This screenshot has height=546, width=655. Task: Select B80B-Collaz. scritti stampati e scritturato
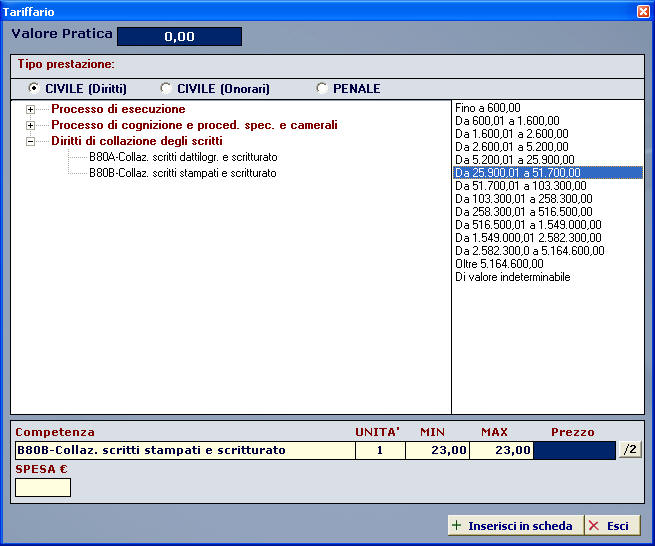tap(183, 173)
